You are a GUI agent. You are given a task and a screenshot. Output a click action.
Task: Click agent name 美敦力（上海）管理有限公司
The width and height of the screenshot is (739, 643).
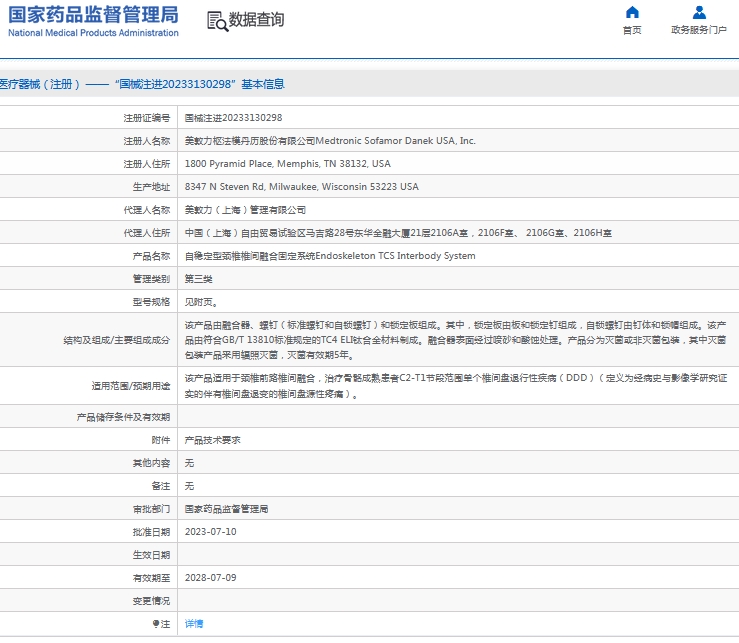coord(245,210)
